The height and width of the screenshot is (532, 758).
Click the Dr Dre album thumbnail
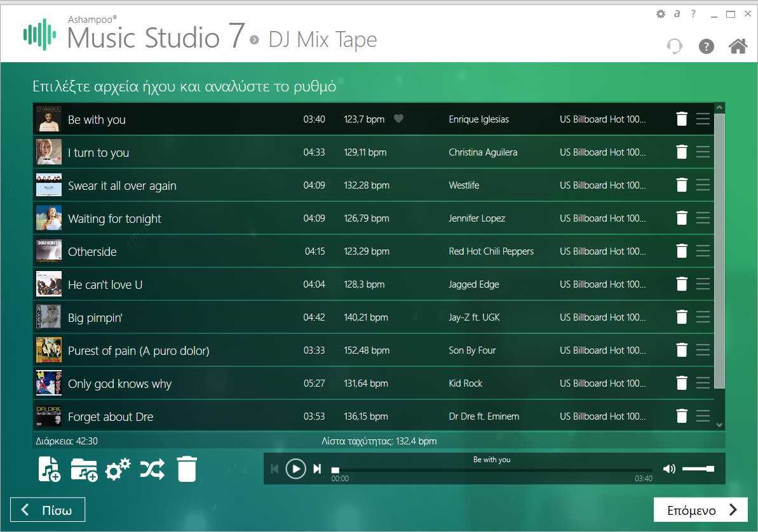pos(49,416)
